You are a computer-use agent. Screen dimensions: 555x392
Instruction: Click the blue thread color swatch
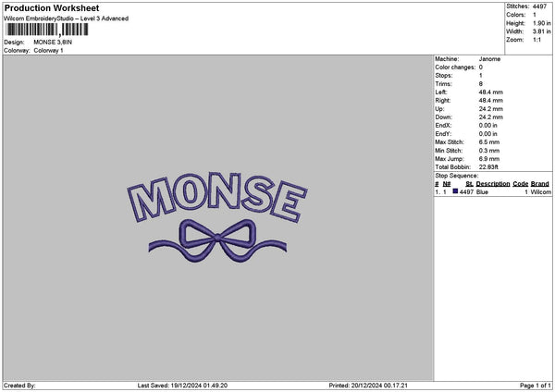click(455, 191)
